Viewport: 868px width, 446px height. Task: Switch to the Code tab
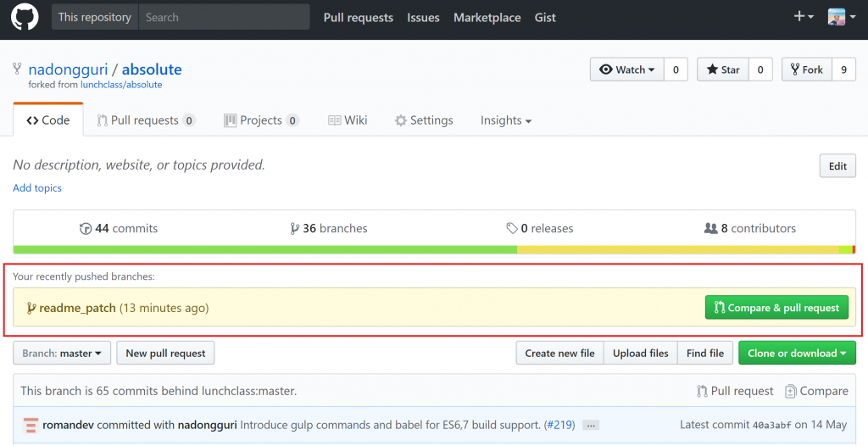48,120
